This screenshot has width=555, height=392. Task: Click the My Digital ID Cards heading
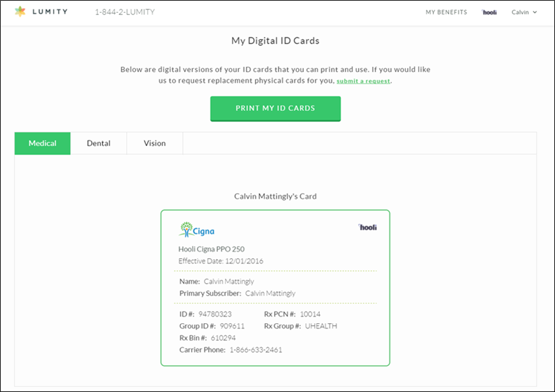click(x=275, y=41)
